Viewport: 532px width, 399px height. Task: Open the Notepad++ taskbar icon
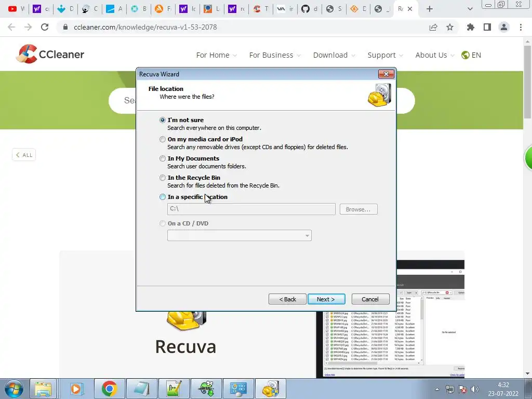174,389
